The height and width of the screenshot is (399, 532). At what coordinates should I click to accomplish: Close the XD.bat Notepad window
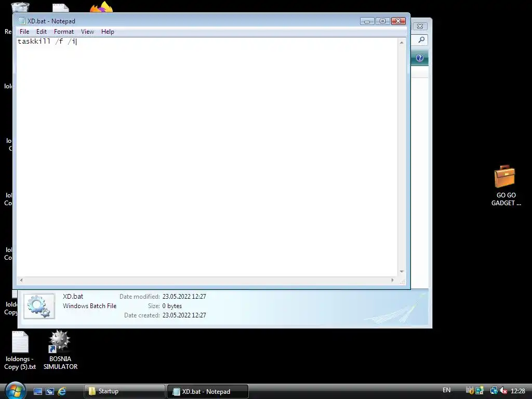(x=398, y=21)
